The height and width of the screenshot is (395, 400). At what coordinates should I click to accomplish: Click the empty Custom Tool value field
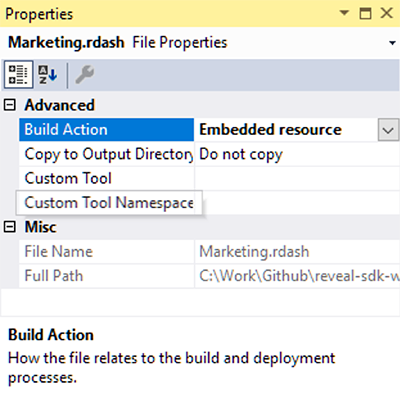click(297, 178)
